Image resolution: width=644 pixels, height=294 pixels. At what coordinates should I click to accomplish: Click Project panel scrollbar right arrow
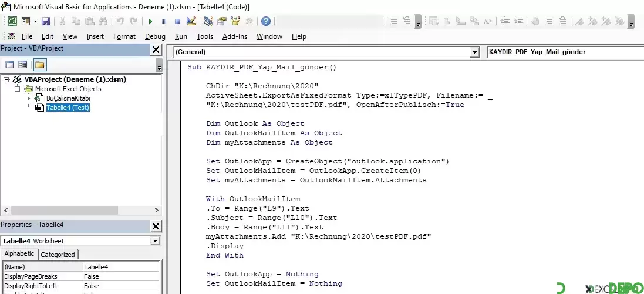click(x=156, y=210)
